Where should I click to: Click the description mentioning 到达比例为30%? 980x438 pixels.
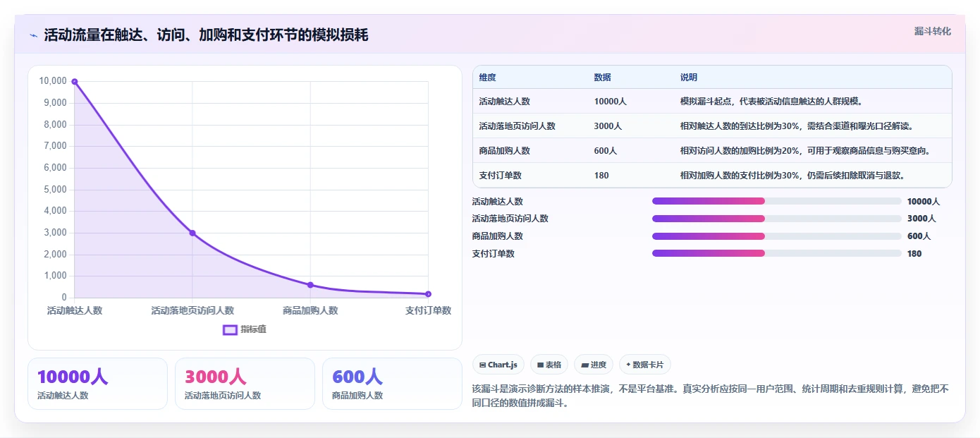797,126
